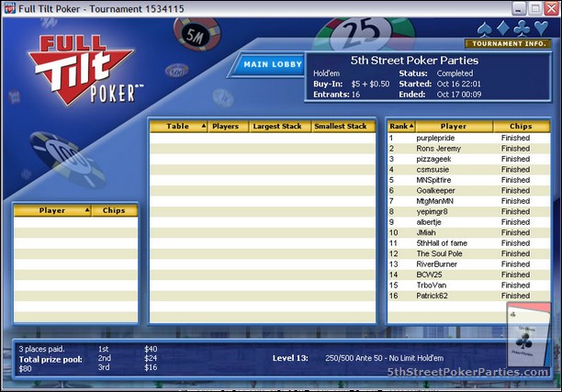Click the $16 third place prize
The image size is (562, 392).
151,367
